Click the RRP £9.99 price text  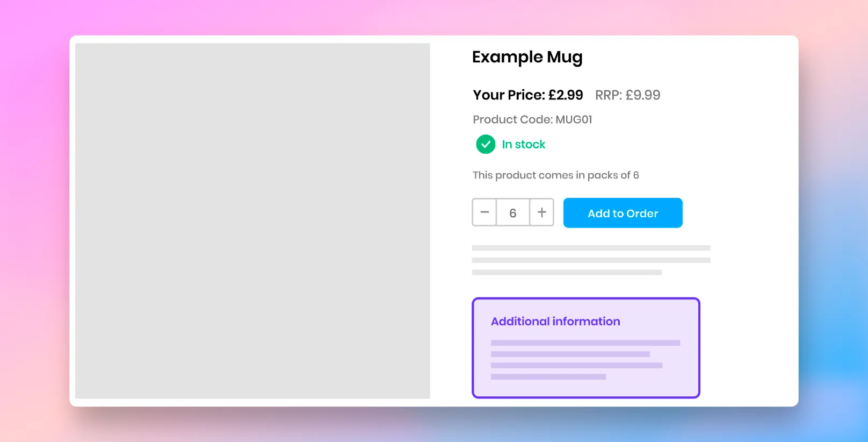628,95
